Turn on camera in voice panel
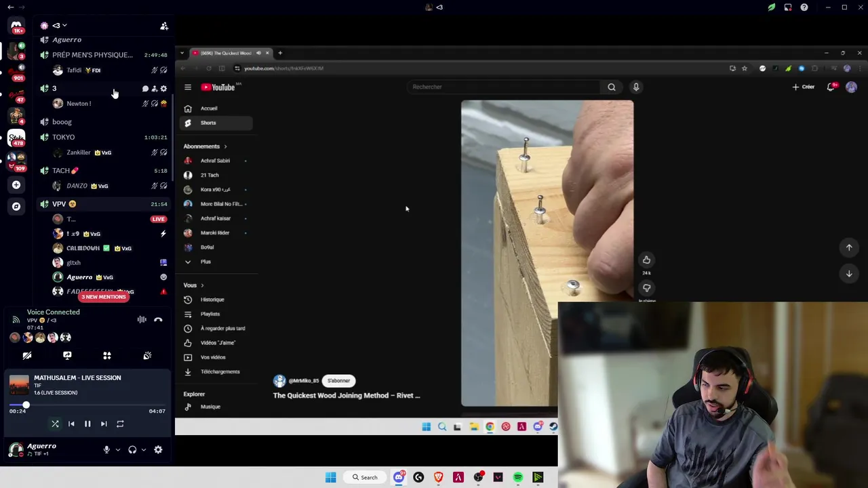The width and height of the screenshot is (868, 488). point(27,356)
